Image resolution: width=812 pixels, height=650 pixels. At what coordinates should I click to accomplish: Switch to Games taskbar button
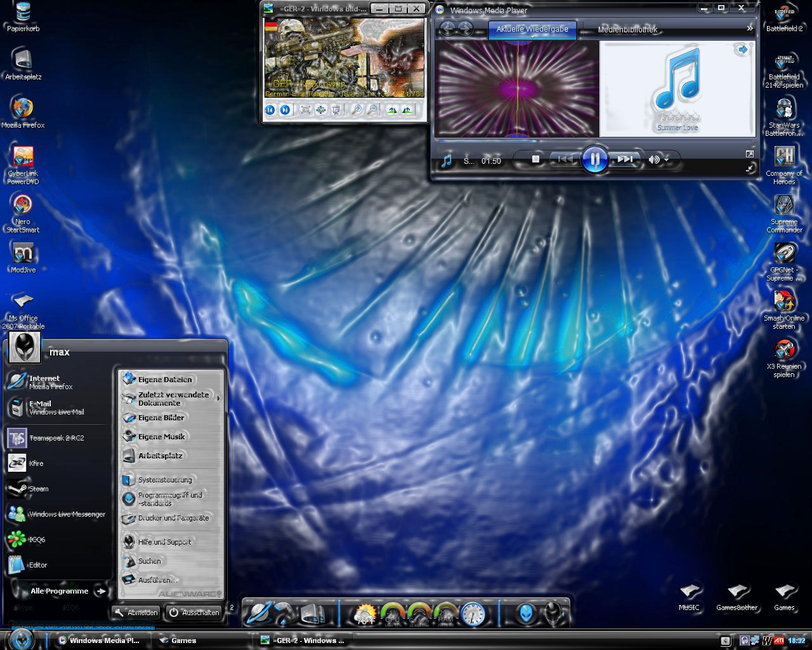(202, 640)
